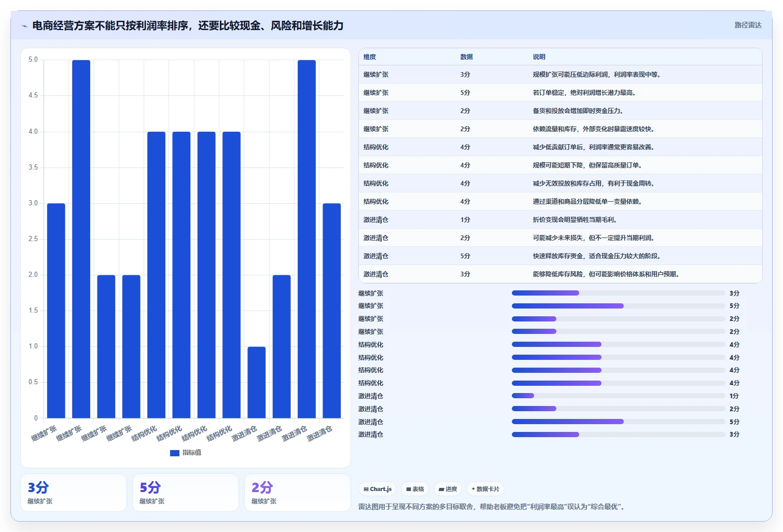The width and height of the screenshot is (783, 532).
Task: Click the 继续扩张 5分 progress bar
Action: [618, 306]
